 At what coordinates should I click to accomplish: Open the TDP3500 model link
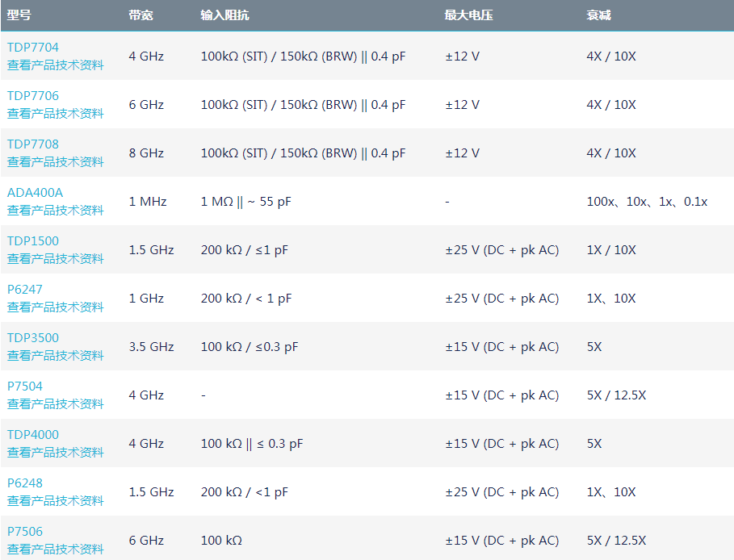point(33,338)
